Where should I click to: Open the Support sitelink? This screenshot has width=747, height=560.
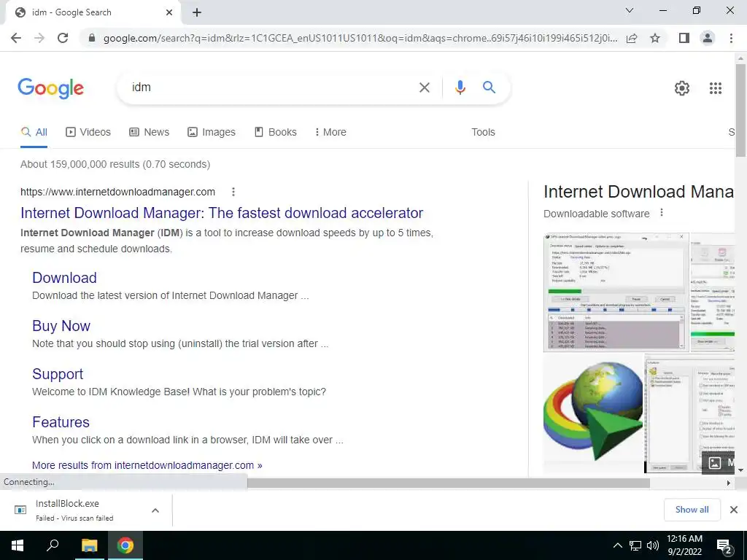click(x=58, y=374)
